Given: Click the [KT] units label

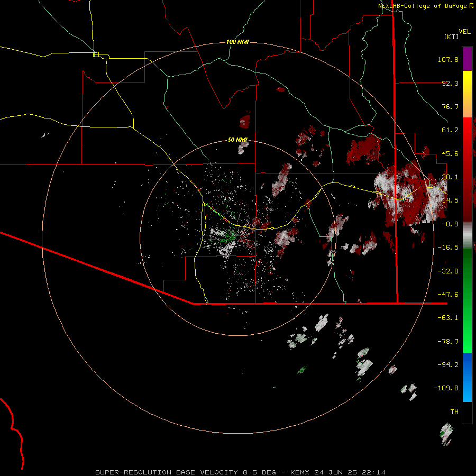Looking at the screenshot, I should [452, 36].
